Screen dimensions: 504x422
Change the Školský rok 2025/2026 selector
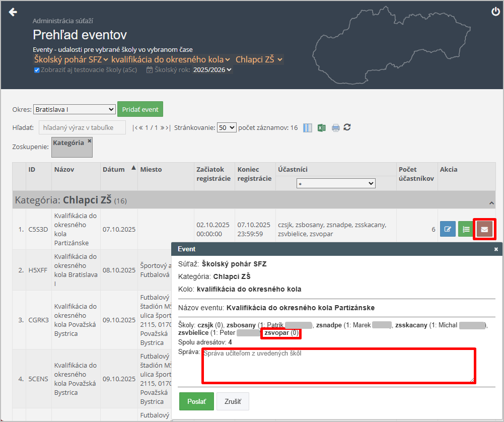point(212,70)
